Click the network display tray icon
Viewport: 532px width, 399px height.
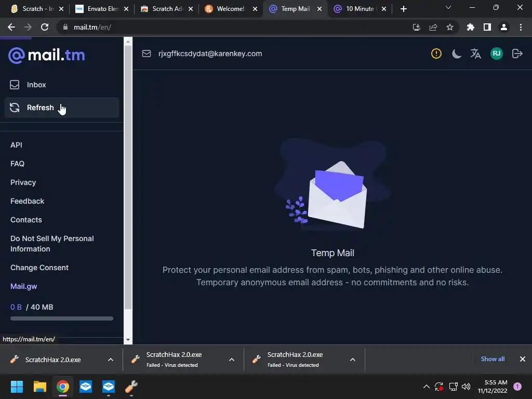pos(453,387)
